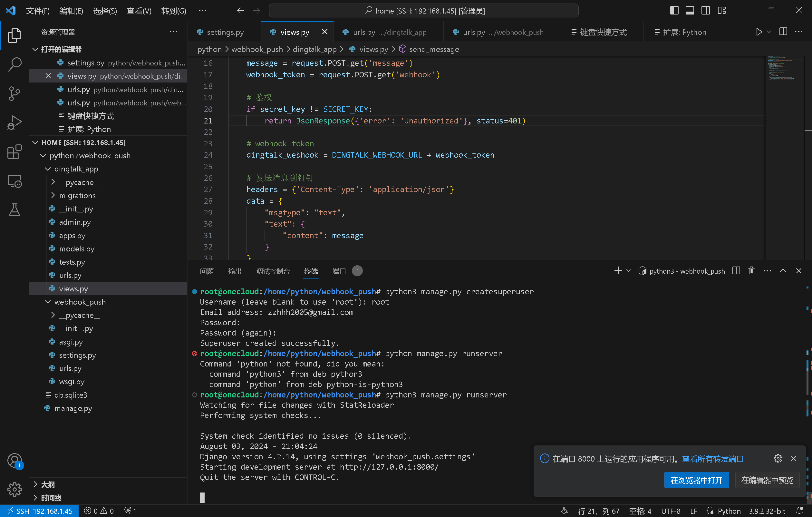Switch to Ports (端口) panel tab
Viewport: 812px width, 517px height.
click(339, 271)
